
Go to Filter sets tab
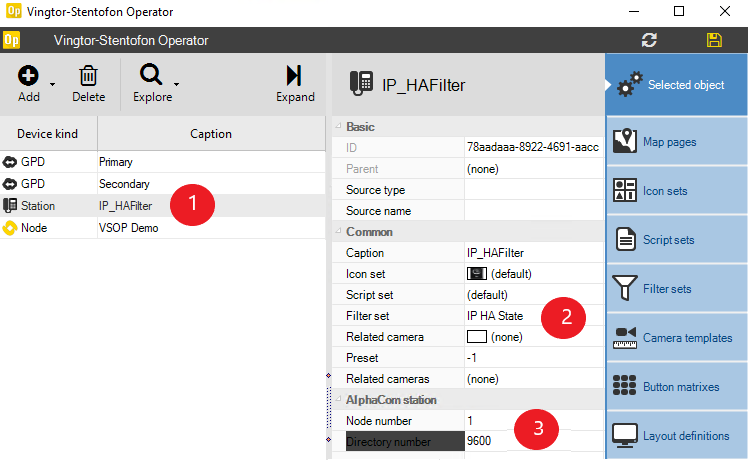[676, 289]
